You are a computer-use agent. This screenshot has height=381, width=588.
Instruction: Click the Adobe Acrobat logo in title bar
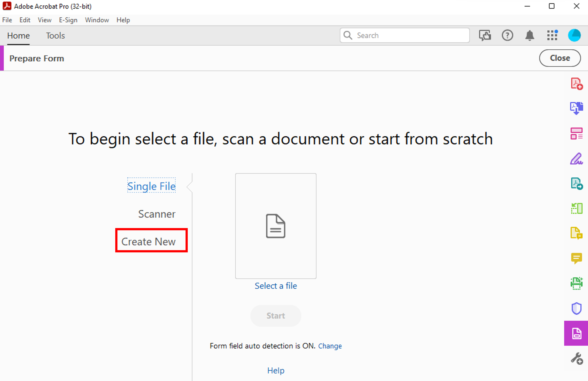[x=7, y=6]
